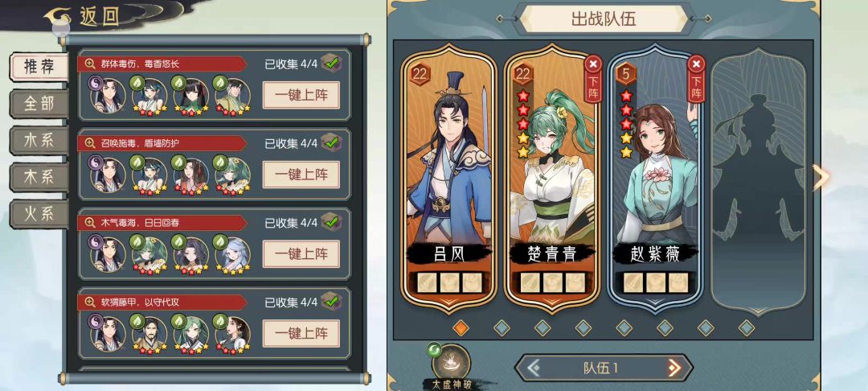Select the first hero avatar in 木气毒海 row
Image resolution: width=868 pixels, height=391 pixels.
[x=108, y=255]
